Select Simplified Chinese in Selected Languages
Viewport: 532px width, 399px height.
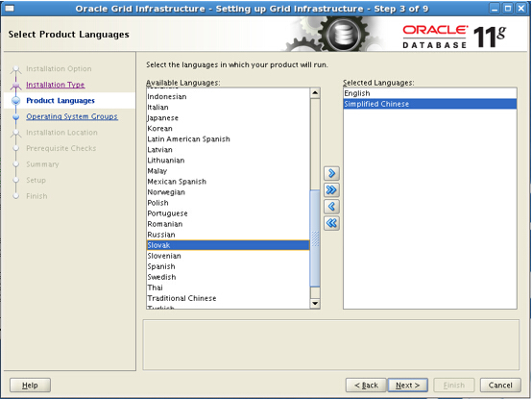point(430,104)
